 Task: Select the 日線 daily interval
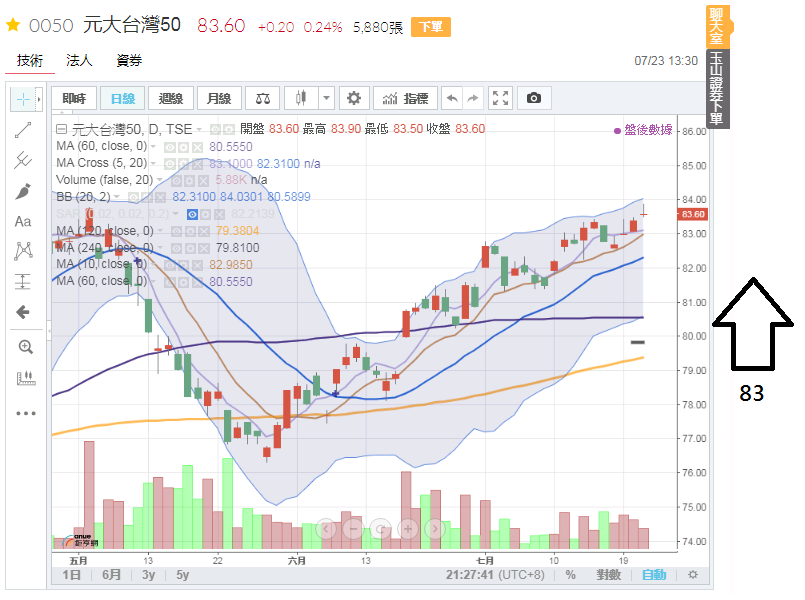(123, 98)
